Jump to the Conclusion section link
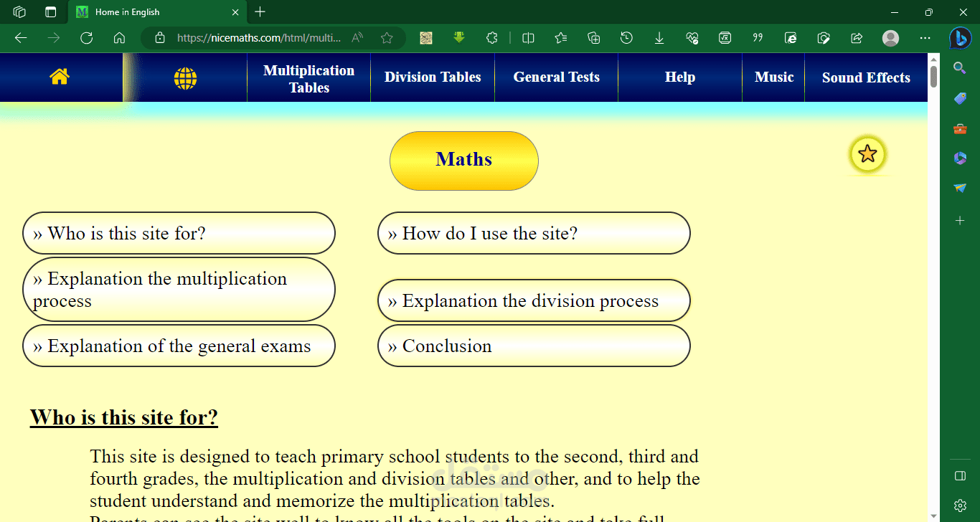The image size is (980, 522). (534, 346)
